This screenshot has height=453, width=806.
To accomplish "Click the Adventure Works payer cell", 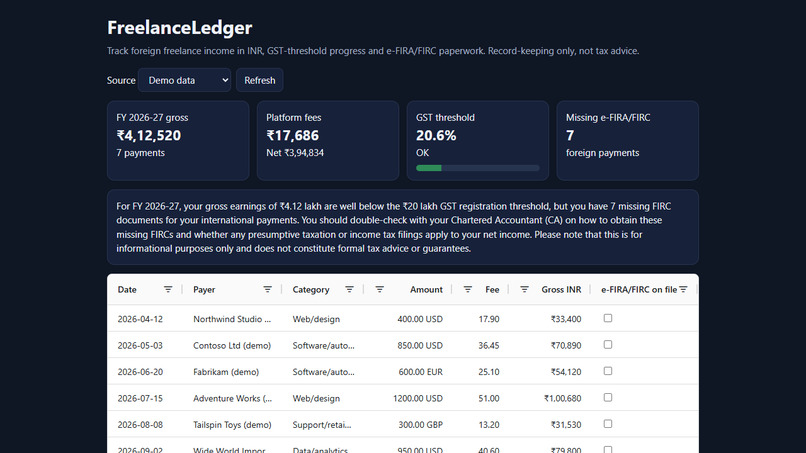I will (232, 398).
